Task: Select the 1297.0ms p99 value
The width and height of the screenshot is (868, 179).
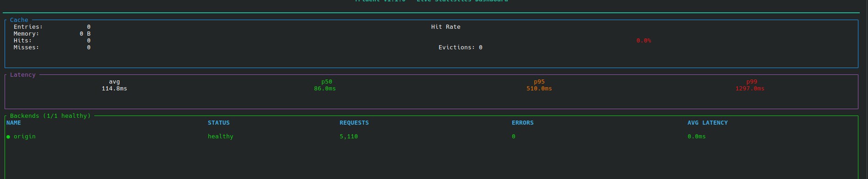Action: tap(750, 89)
